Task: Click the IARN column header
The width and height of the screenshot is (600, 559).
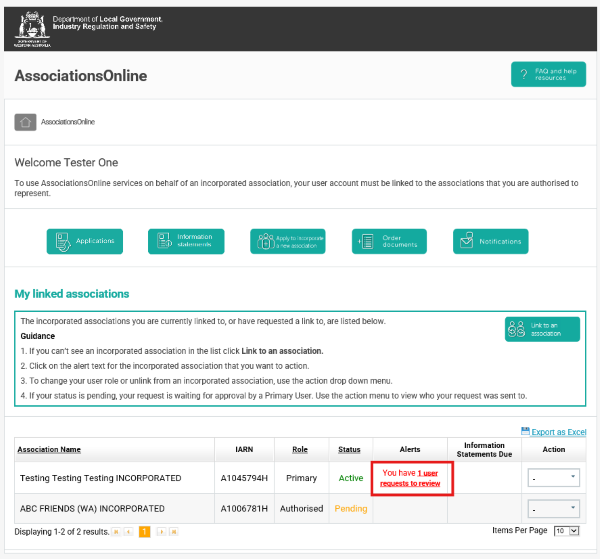Action: [x=244, y=450]
